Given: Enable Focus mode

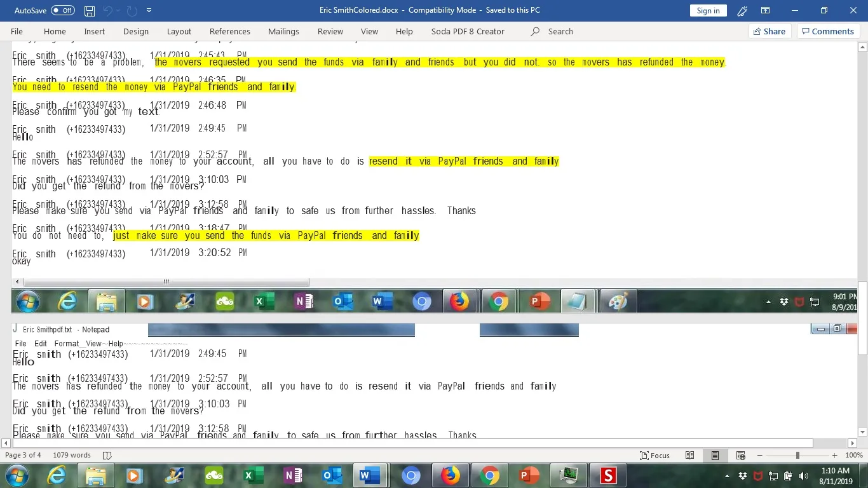Looking at the screenshot, I should click(x=654, y=455).
